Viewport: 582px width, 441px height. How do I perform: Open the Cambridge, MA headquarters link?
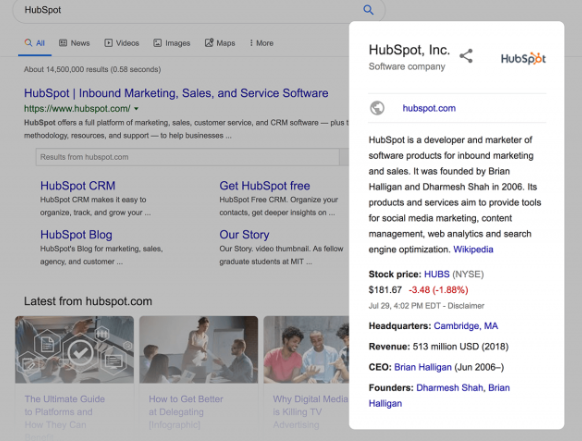point(466,326)
